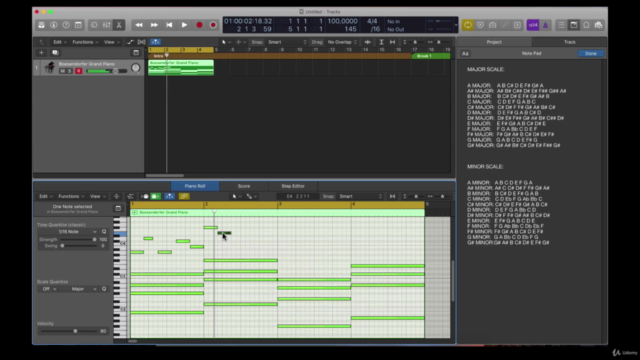Image resolution: width=640 pixels, height=360 pixels.
Task: Open the tracks area Edit menu
Action: tap(59, 42)
